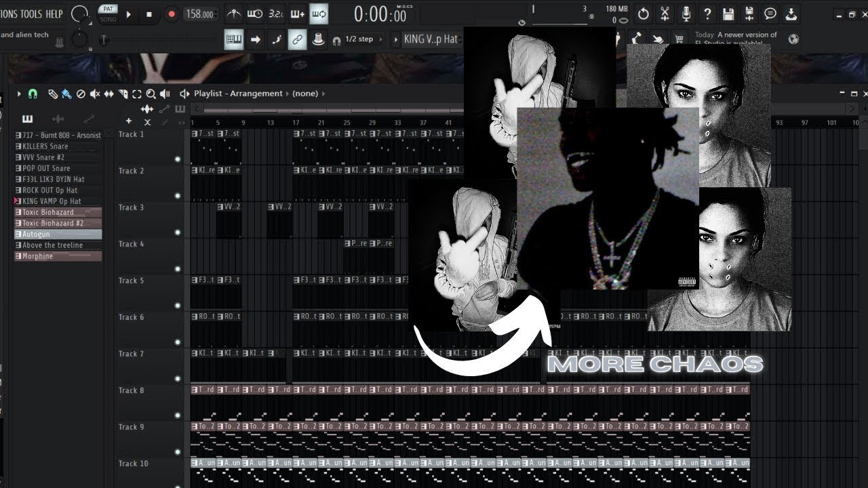
Task: Click the microphone one-click recording icon
Action: 686,14
